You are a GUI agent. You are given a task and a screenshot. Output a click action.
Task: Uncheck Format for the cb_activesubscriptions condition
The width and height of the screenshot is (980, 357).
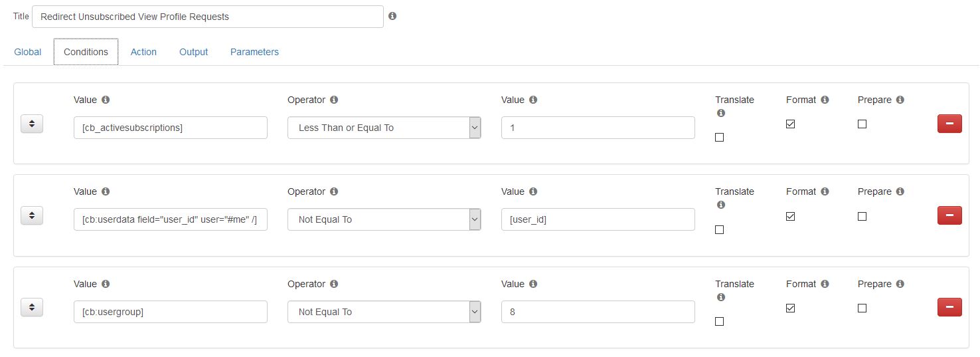pyautogui.click(x=790, y=124)
